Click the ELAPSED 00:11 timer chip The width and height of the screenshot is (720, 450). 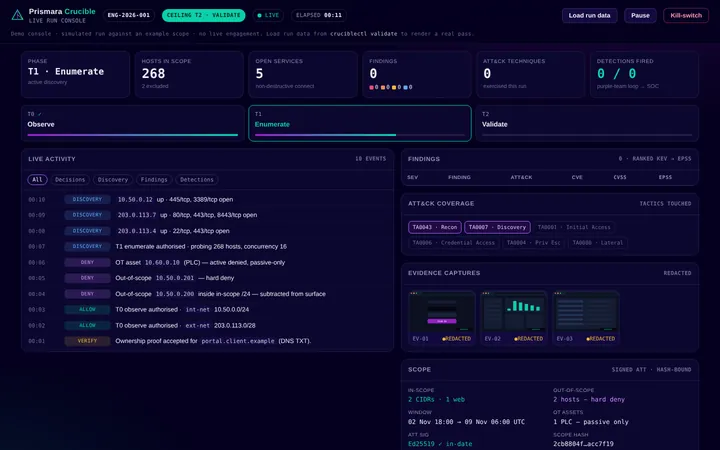click(x=319, y=15)
